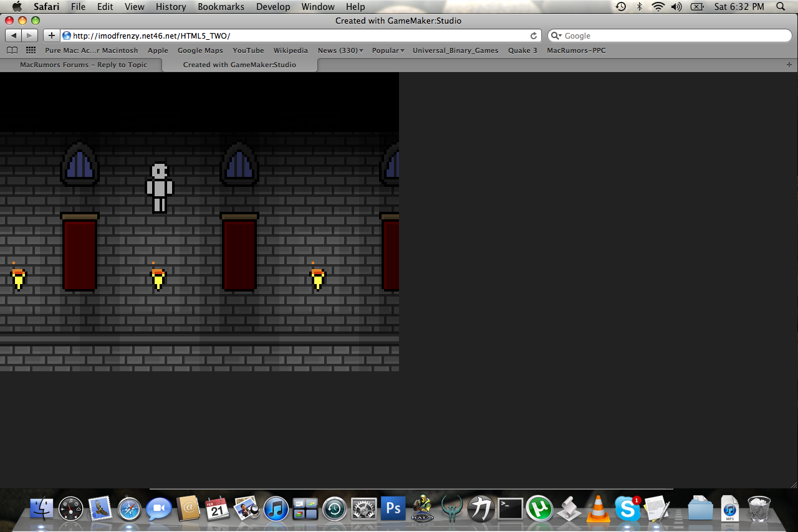
Task: Open volume control in menu bar
Action: [676, 7]
